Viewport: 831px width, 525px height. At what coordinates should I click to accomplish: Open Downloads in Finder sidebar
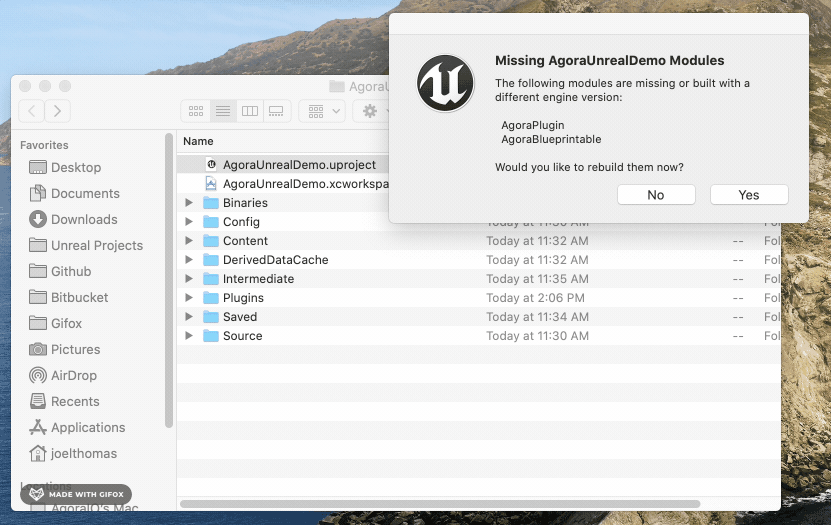[73, 219]
